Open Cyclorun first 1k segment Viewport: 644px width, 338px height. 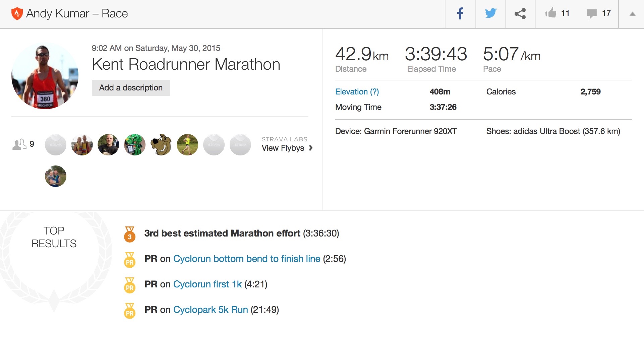point(207,284)
